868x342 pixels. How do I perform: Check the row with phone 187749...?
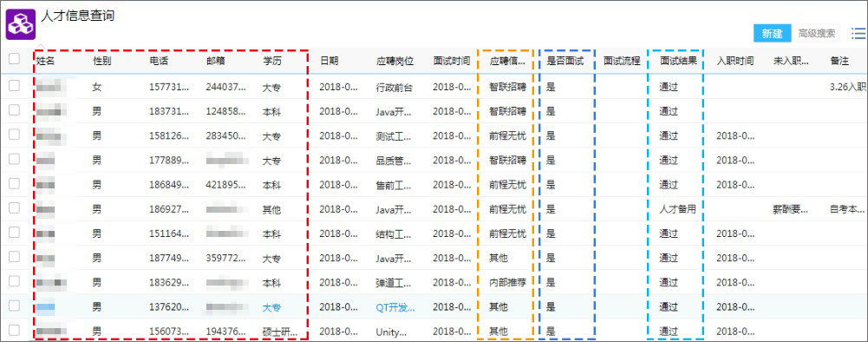pos(15,256)
